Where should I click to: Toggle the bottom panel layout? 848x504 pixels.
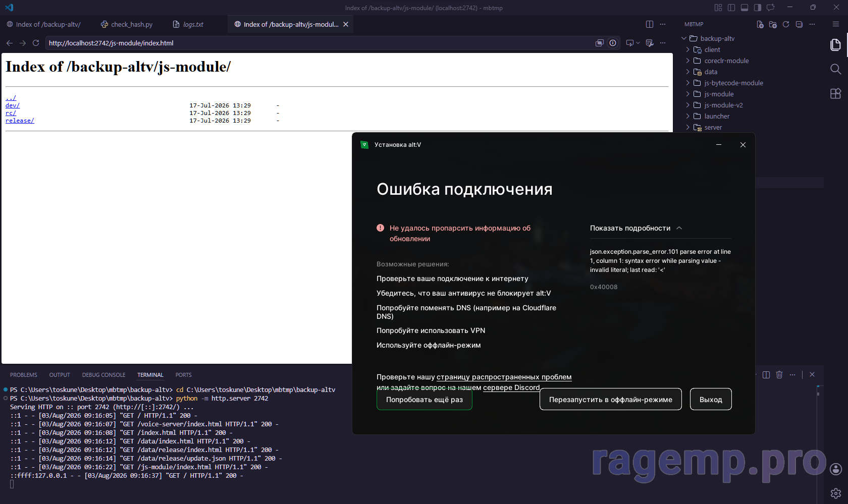pos(745,8)
